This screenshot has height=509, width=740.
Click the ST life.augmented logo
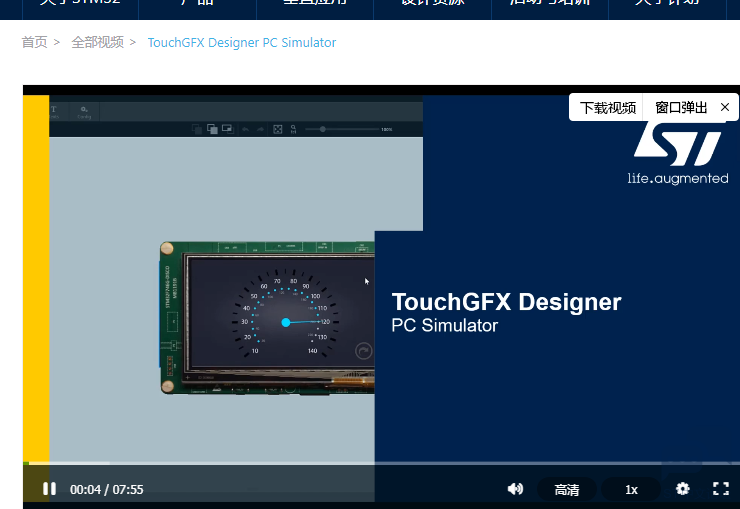678,154
